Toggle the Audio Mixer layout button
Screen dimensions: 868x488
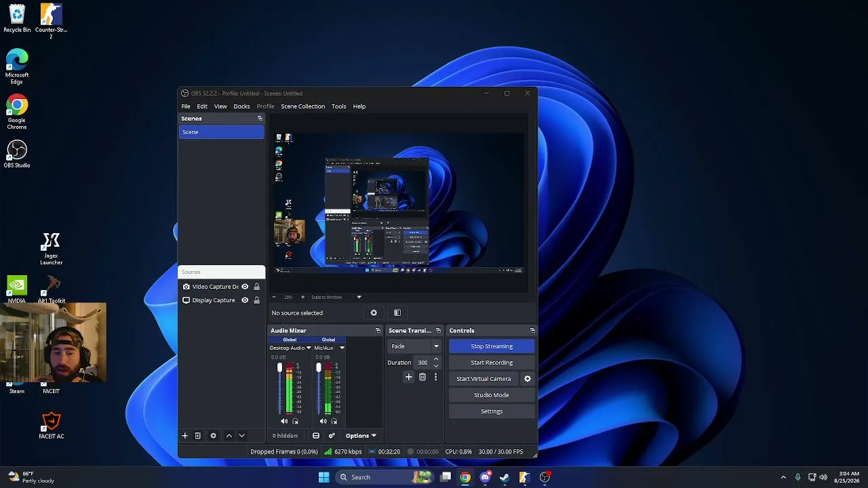point(316,436)
